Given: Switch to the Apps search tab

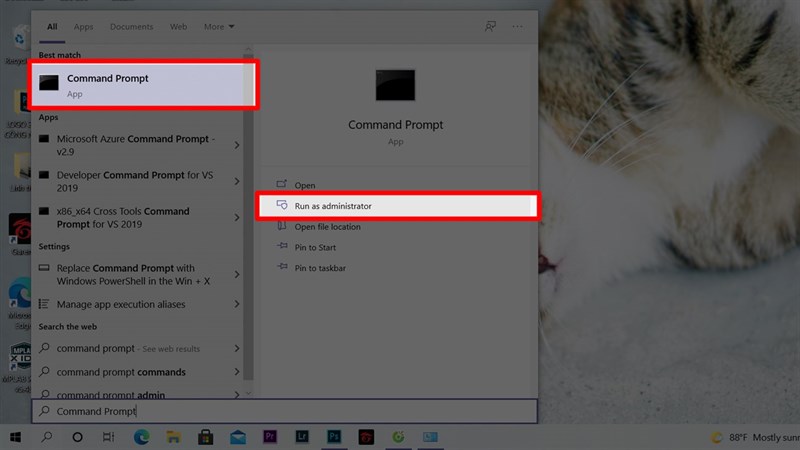Looking at the screenshot, I should tap(83, 27).
